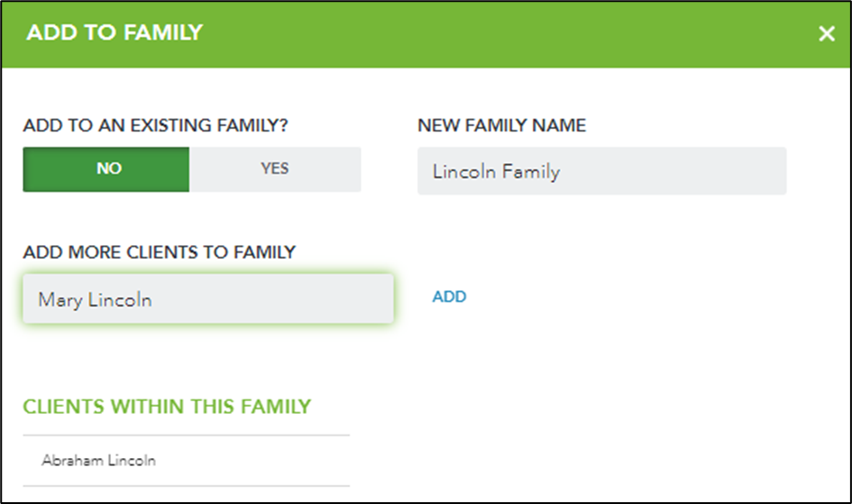Click the Add More Clients To Family label
The height and width of the screenshot is (504, 852).
160,252
